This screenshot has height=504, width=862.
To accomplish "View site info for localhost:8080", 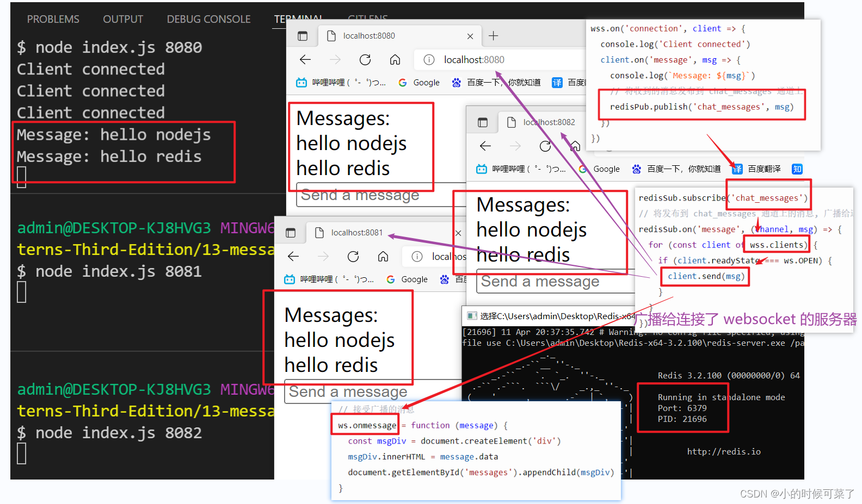I will click(x=429, y=60).
